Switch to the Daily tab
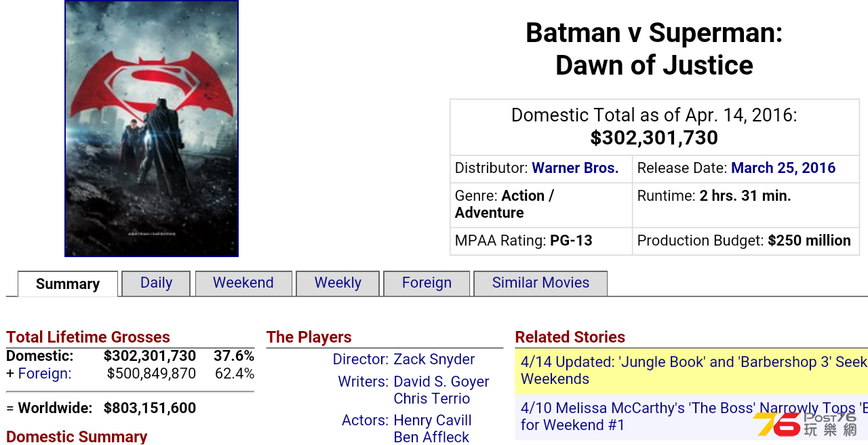Viewport: 868px width, 445px height. [x=156, y=283]
